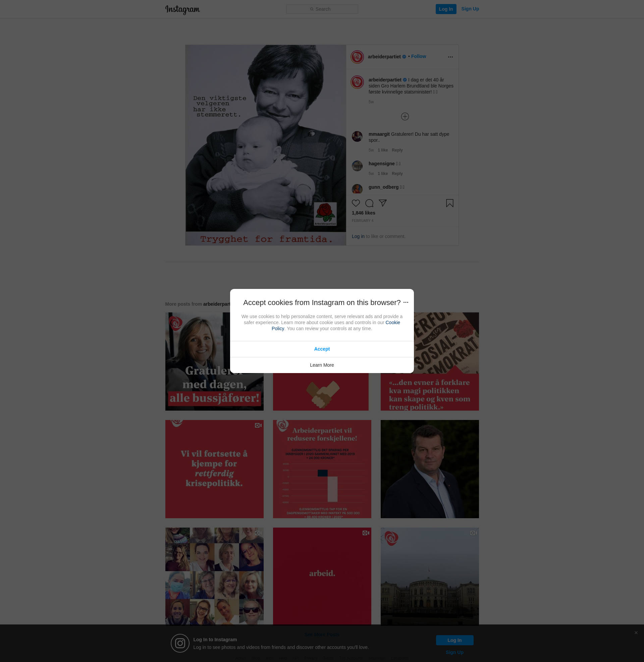Click the Search input field

click(x=322, y=9)
